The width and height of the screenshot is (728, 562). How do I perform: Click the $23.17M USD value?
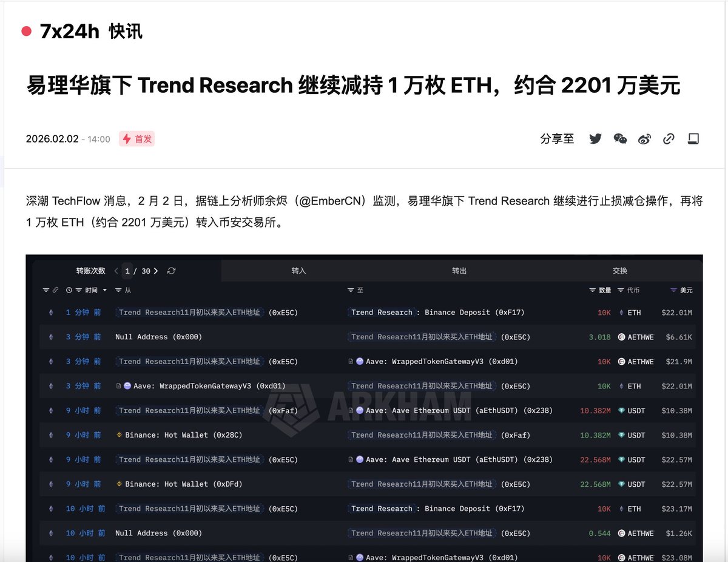(x=676, y=509)
